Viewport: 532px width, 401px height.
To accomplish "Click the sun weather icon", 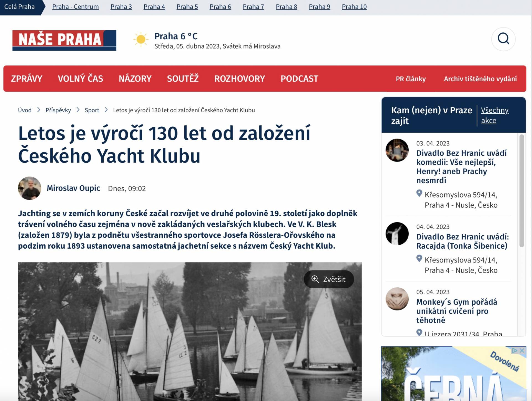I will point(141,39).
